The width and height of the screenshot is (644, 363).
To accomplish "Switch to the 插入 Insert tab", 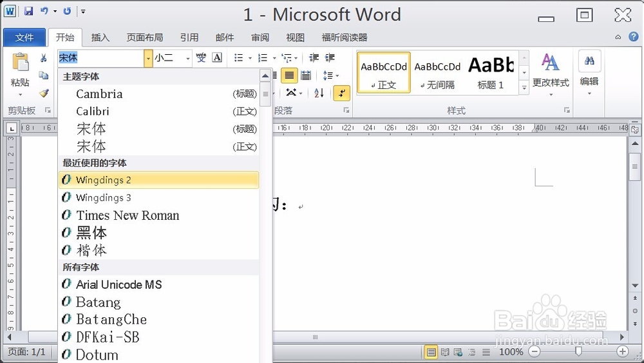I will 100,37.
